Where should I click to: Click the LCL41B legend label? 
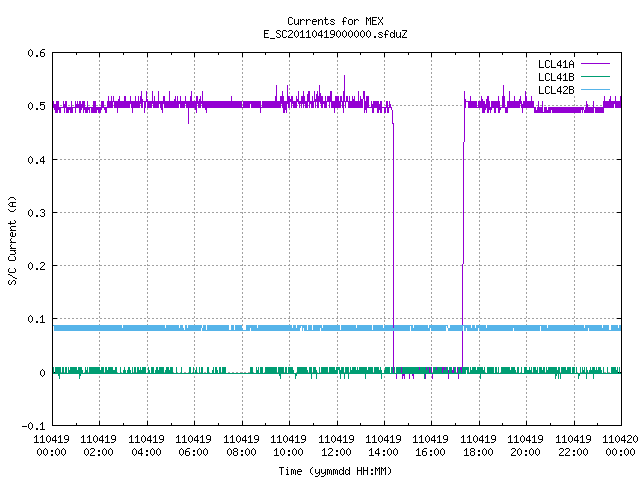[x=556, y=77]
